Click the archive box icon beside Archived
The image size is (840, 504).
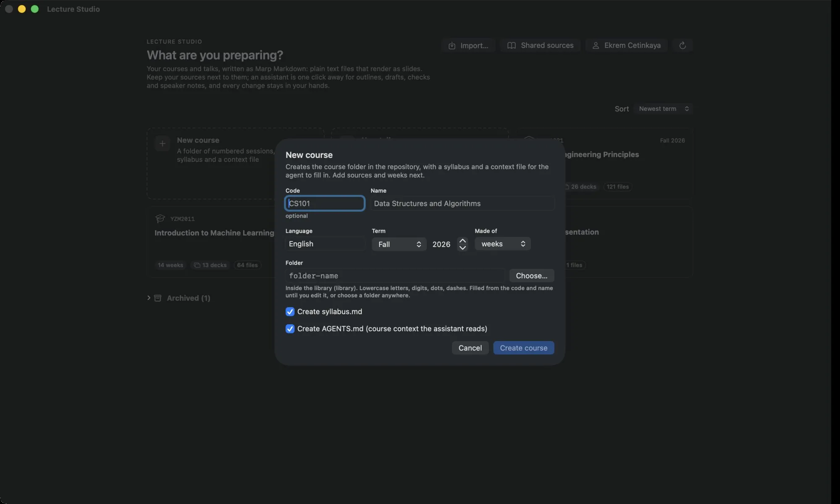click(158, 298)
